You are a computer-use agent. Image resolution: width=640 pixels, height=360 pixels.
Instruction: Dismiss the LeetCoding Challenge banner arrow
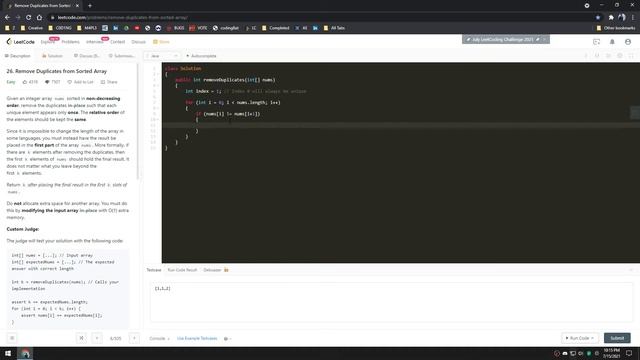pos(544,40)
